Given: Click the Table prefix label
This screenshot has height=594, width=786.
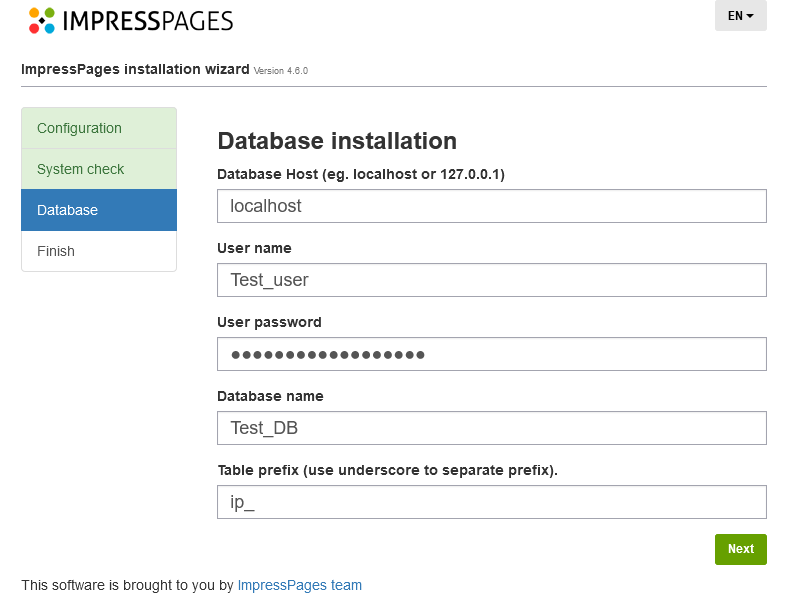Looking at the screenshot, I should pyautogui.click(x=387, y=470).
